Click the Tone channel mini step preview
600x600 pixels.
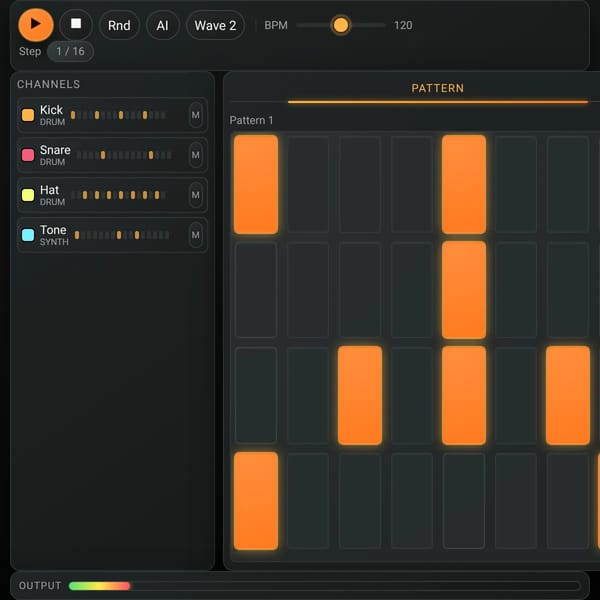[122, 235]
